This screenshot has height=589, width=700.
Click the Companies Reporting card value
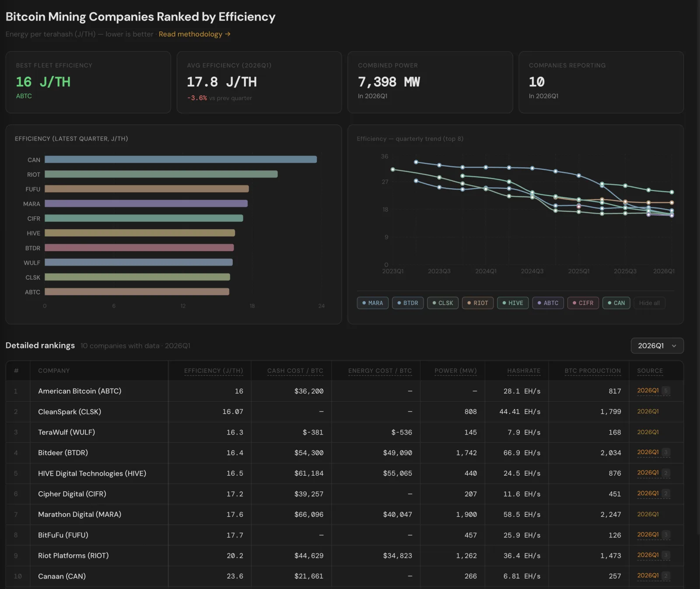[x=537, y=82]
